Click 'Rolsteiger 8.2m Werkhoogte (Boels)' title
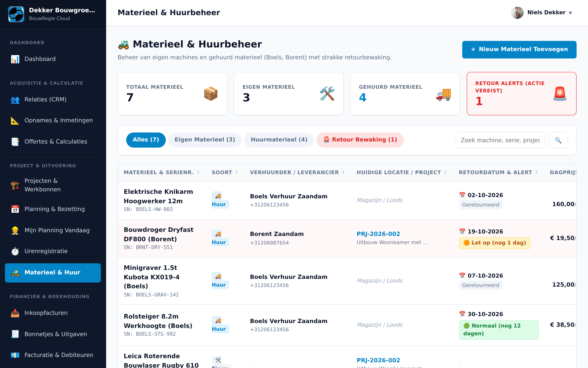 (158, 321)
